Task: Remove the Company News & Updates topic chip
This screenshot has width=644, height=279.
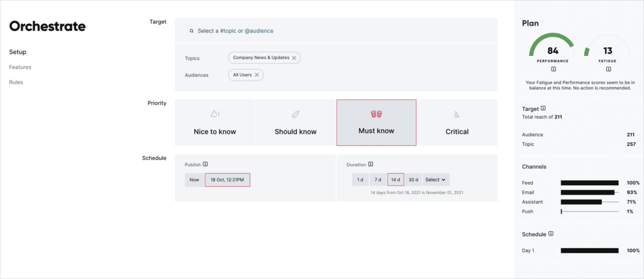Action: click(x=294, y=58)
